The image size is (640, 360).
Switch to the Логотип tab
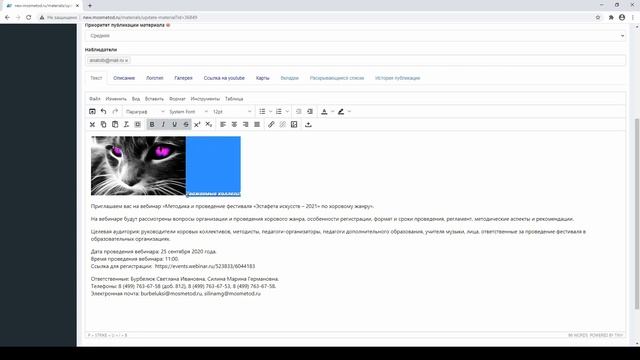155,78
